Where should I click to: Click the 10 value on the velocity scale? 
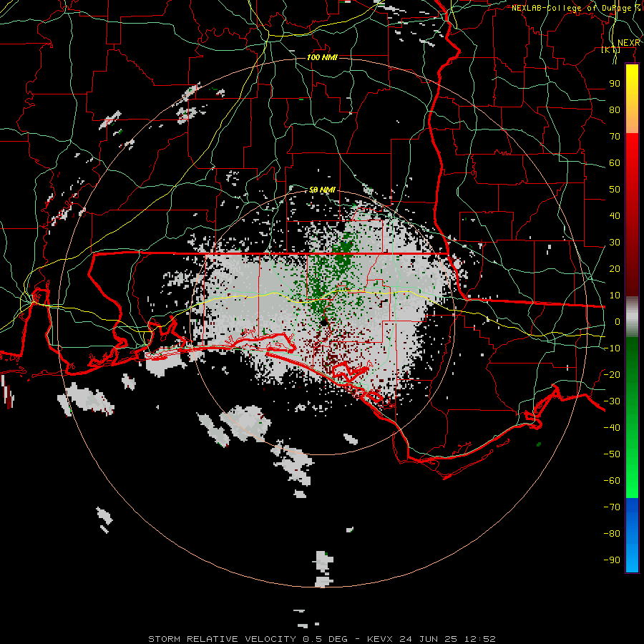point(615,296)
